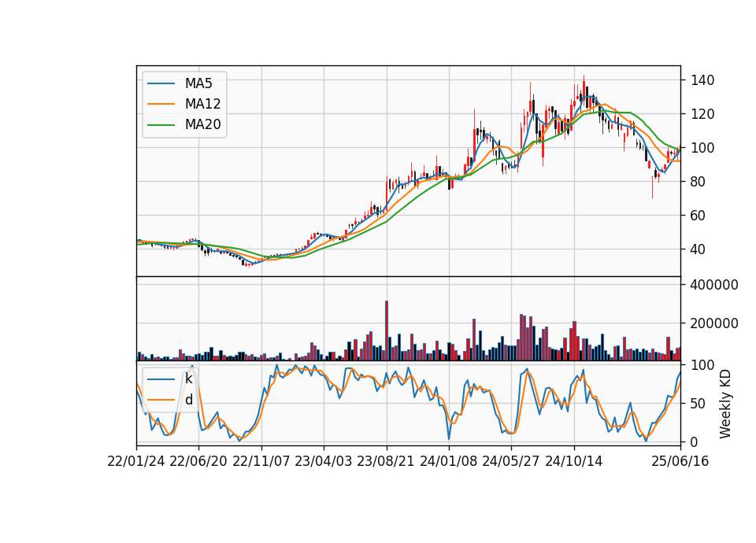This screenshot has height=543, width=756.
Task: Click the orange MA12 legend line sample
Action: pyautogui.click(x=161, y=104)
